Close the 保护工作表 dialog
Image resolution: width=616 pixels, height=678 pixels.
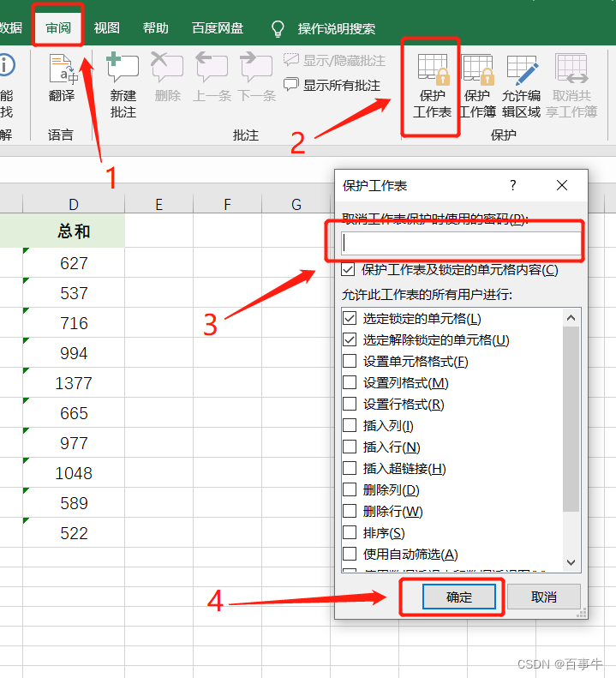562,185
